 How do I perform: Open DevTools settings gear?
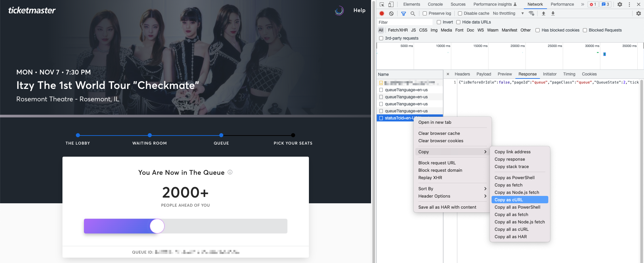(620, 4)
